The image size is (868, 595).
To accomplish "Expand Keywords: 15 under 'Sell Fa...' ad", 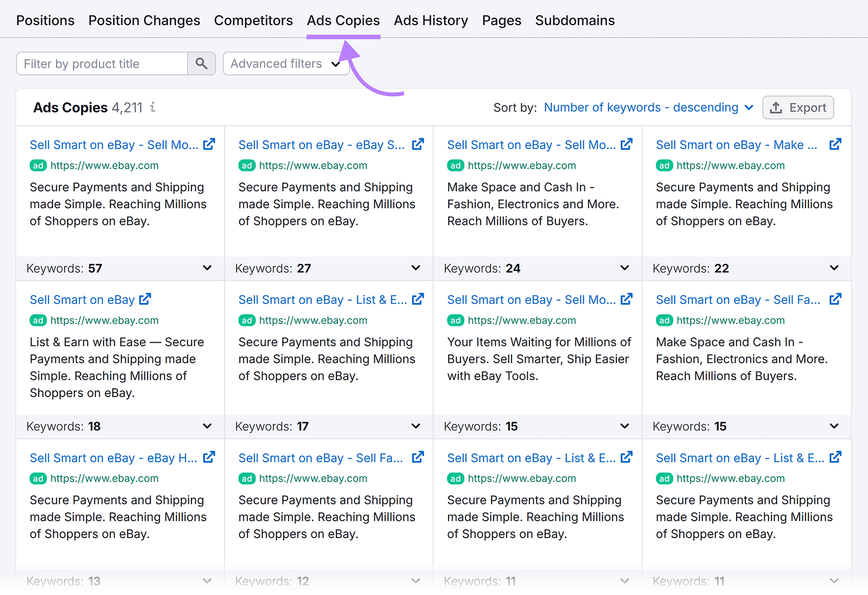I will (834, 426).
